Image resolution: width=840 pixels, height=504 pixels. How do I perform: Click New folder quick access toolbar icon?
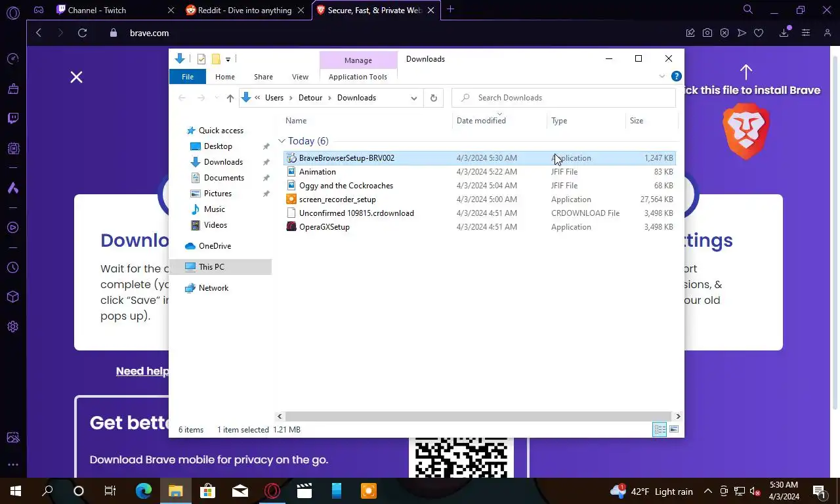pos(215,59)
